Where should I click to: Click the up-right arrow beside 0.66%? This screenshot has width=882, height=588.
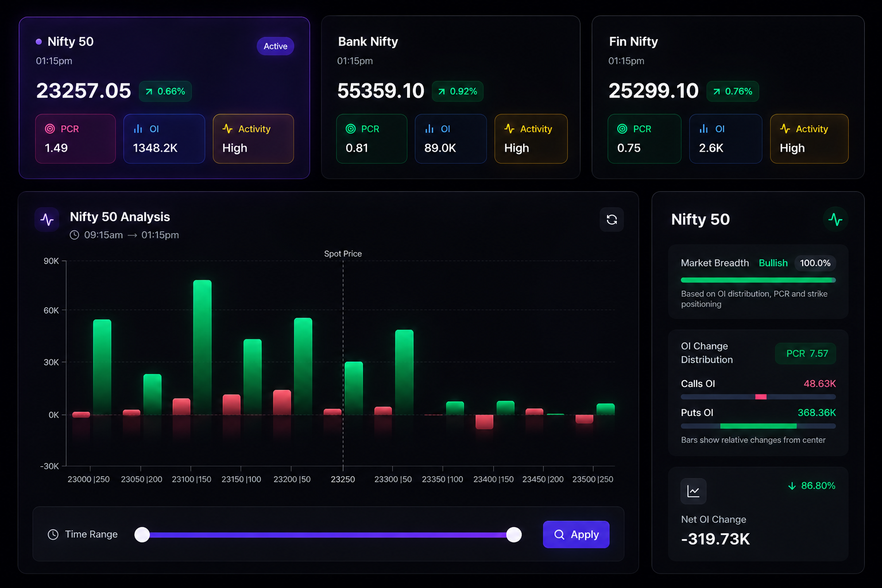(149, 91)
